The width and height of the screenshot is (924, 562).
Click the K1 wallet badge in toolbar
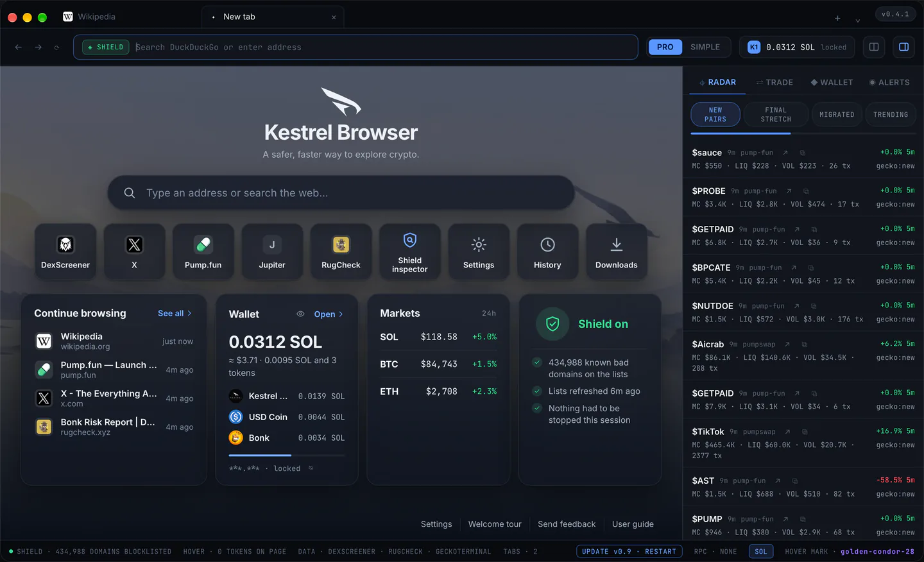tap(754, 47)
